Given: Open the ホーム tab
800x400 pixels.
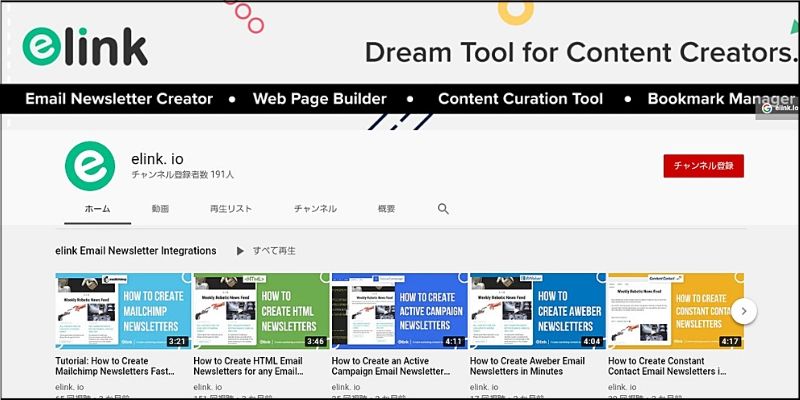Looking at the screenshot, I should [97, 209].
